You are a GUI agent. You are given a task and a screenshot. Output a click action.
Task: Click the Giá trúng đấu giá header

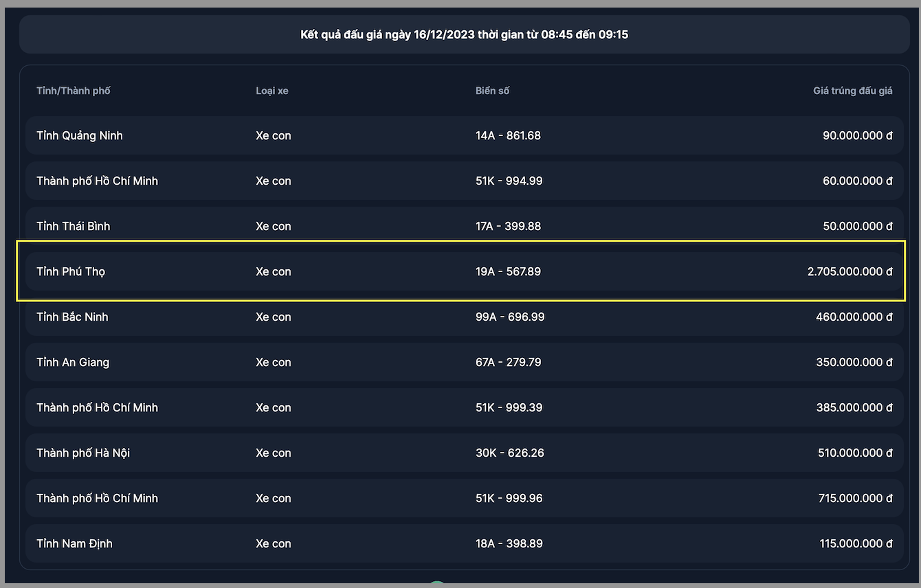(852, 91)
